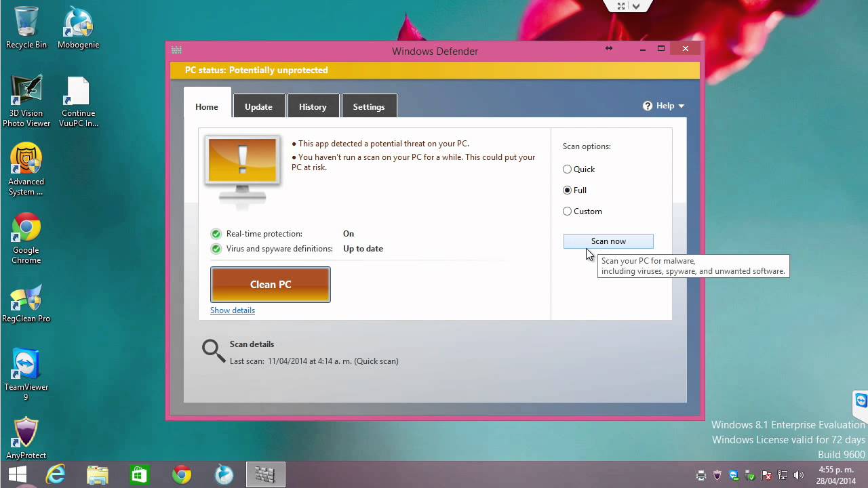Select the Continue VuuPC Installation file icon
This screenshot has height=488, width=868.
[x=78, y=101]
